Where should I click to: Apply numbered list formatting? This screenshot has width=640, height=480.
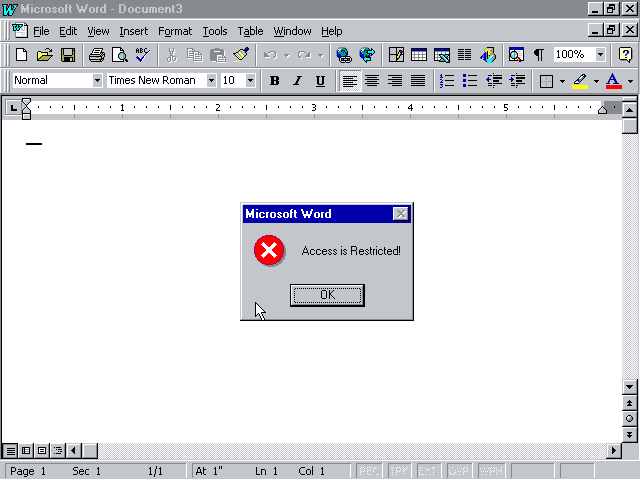tap(447, 81)
